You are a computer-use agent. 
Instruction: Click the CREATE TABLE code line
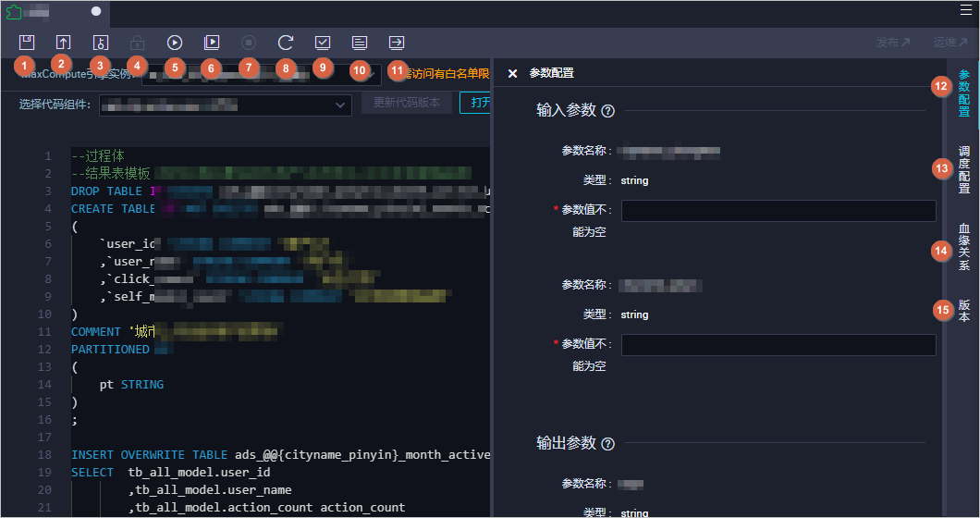coord(280,208)
